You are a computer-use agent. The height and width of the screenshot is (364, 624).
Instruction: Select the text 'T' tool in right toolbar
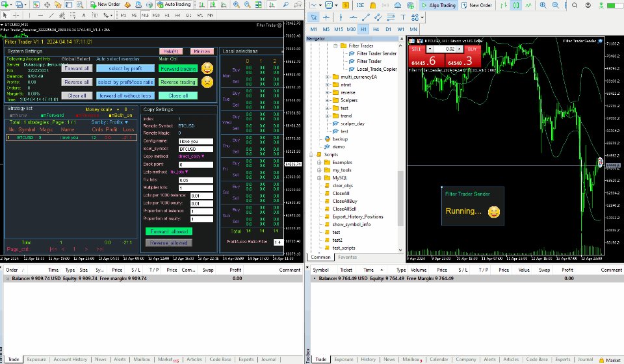(x=403, y=17)
